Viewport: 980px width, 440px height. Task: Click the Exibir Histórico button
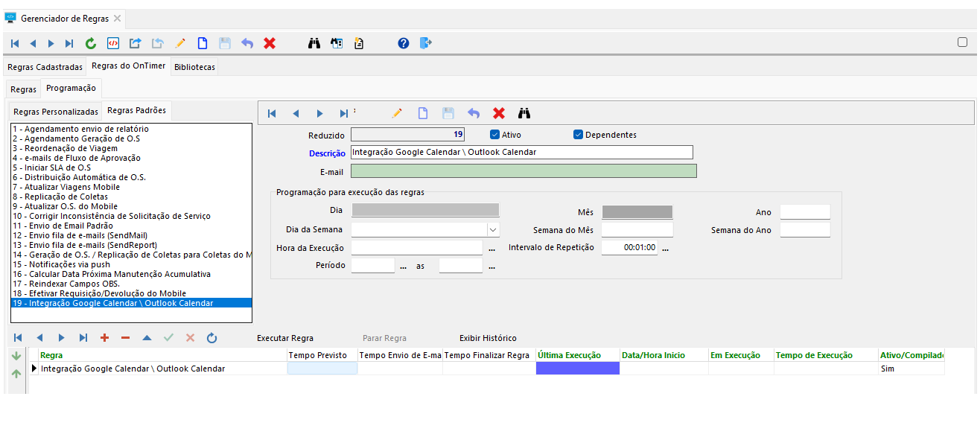coord(488,338)
